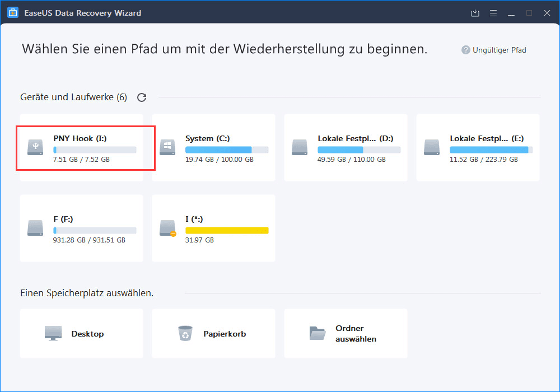Click the System (C:) Windows drive icon
The width and height of the screenshot is (560, 392).
[167, 147]
